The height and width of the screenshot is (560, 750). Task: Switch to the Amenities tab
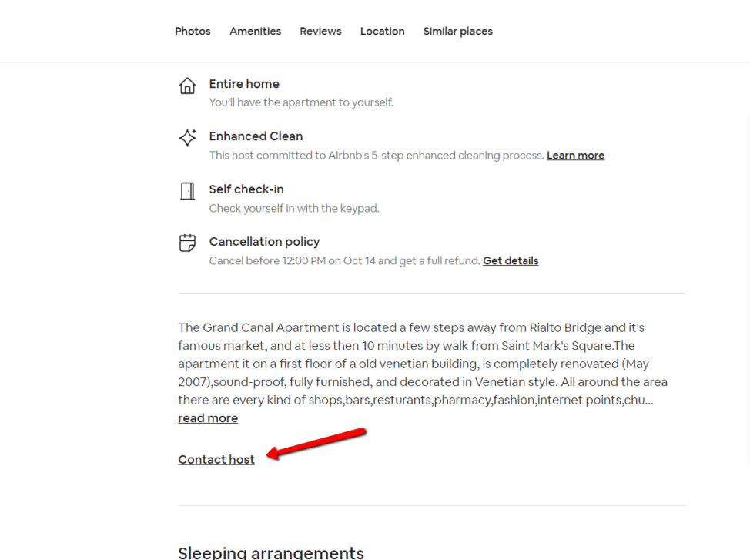(x=255, y=32)
